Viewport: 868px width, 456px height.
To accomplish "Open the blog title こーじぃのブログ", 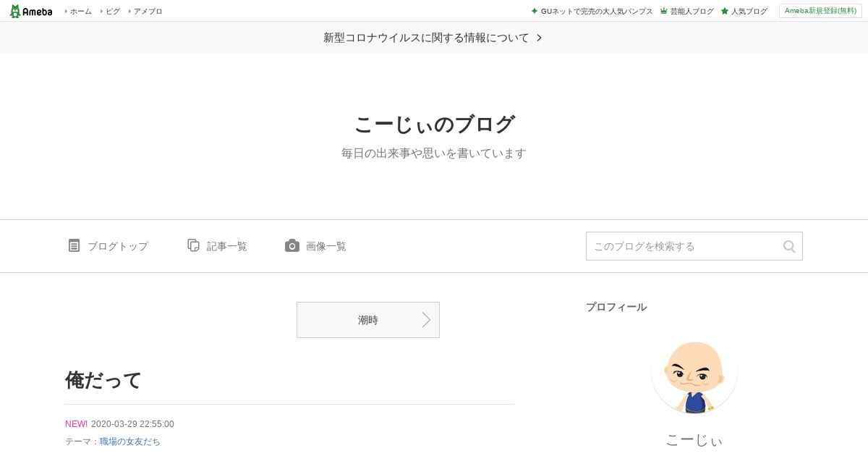I will pyautogui.click(x=434, y=124).
